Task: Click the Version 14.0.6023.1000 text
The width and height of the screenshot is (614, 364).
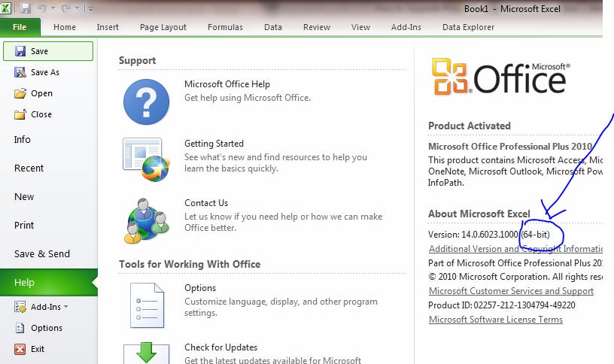Action: (x=473, y=235)
